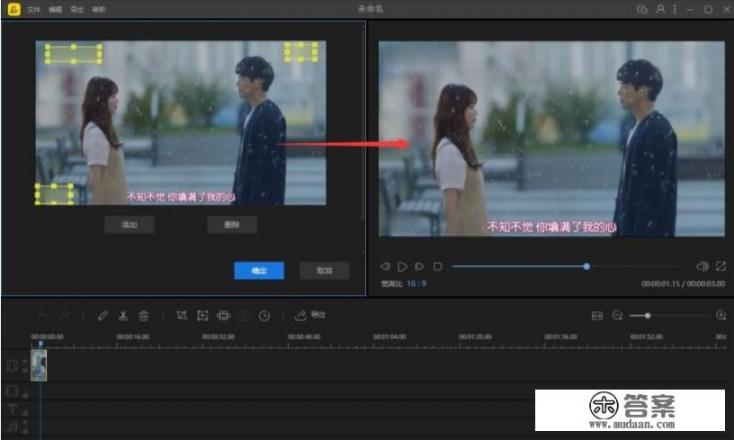Image resolution: width=734 pixels, height=440 pixels.
Task: Click the clock duration icon
Action: [x=264, y=315]
